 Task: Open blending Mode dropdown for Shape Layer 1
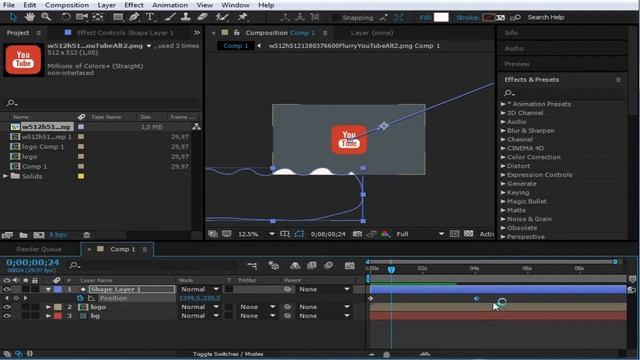click(x=200, y=289)
